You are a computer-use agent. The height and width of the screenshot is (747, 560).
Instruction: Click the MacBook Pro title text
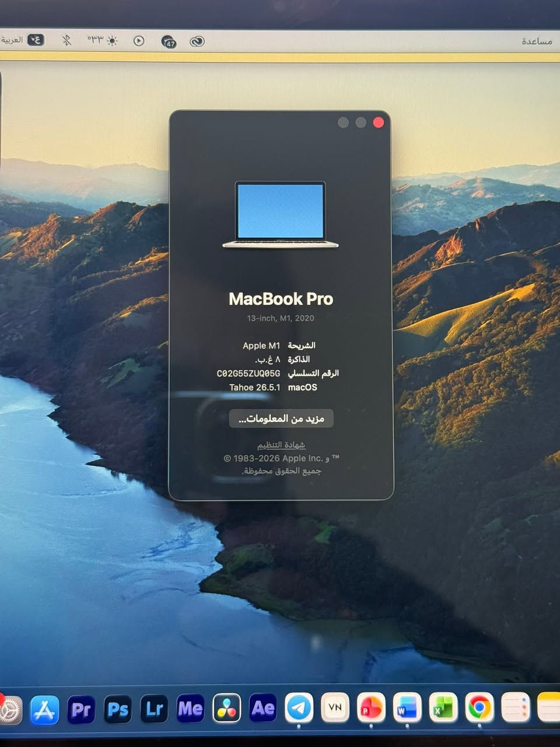(x=281, y=299)
